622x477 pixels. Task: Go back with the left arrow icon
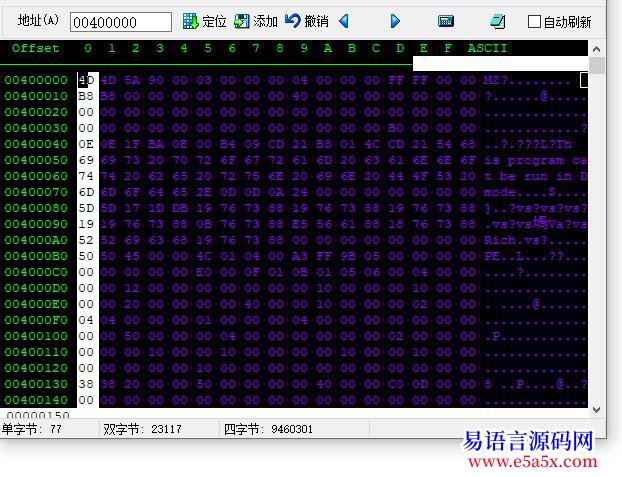344,21
